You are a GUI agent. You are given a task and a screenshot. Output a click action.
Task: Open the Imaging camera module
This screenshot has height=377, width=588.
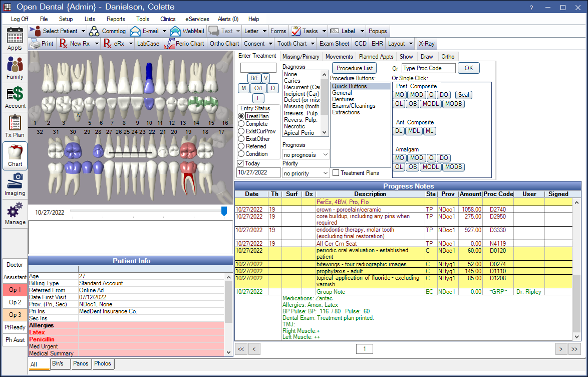(x=15, y=184)
